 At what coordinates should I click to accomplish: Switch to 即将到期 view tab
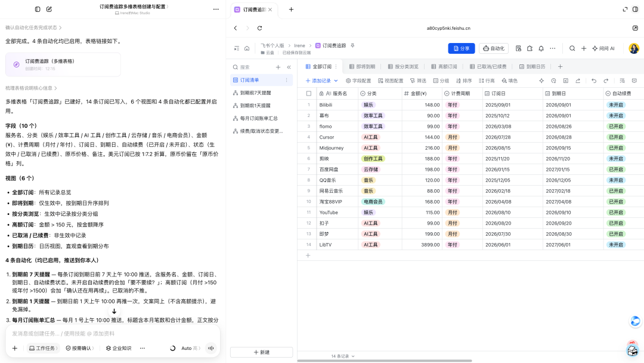[x=363, y=67]
